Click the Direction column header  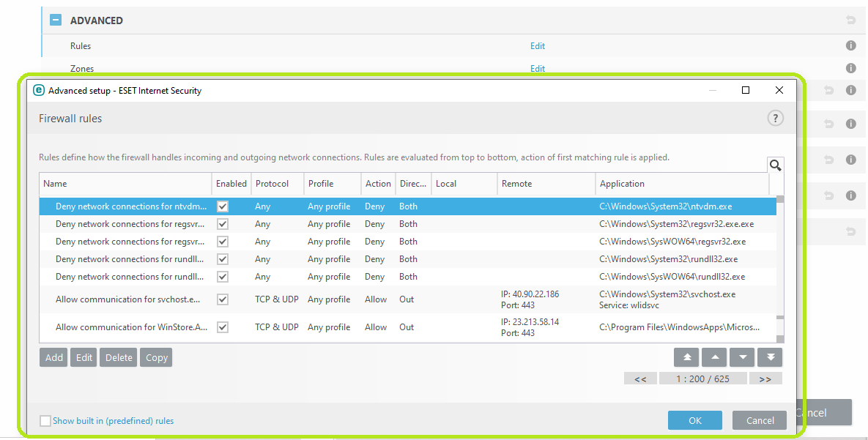point(414,184)
